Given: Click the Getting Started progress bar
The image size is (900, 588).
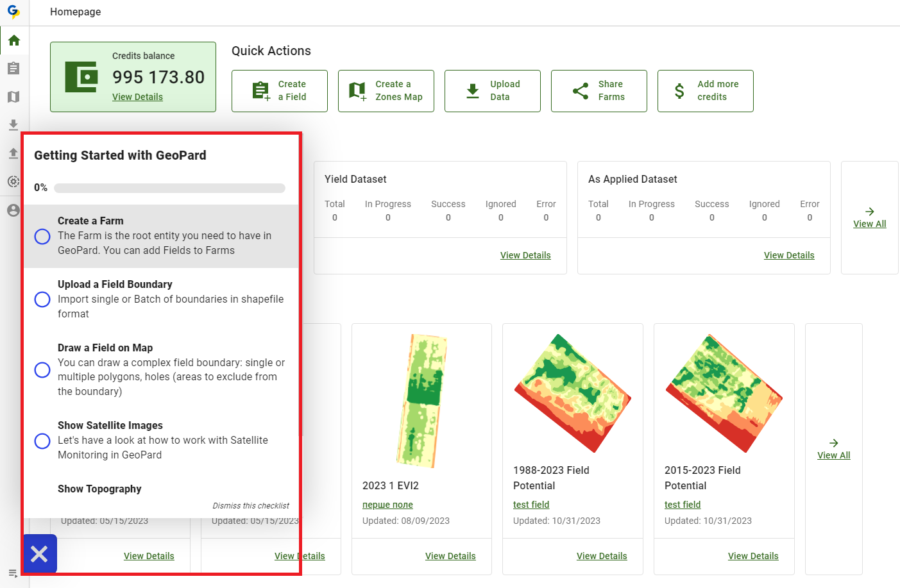Looking at the screenshot, I should (x=169, y=188).
